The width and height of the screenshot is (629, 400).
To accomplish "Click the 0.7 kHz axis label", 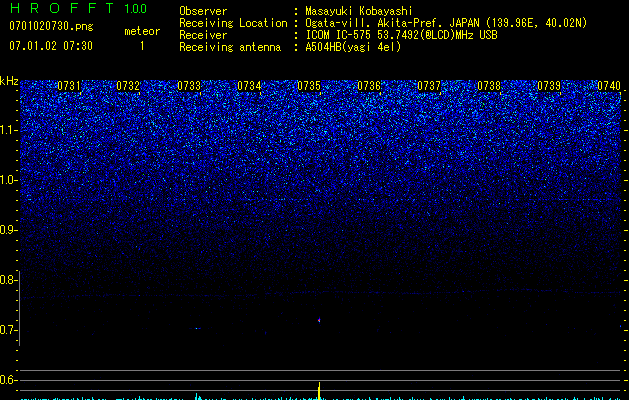I will [x=7, y=330].
